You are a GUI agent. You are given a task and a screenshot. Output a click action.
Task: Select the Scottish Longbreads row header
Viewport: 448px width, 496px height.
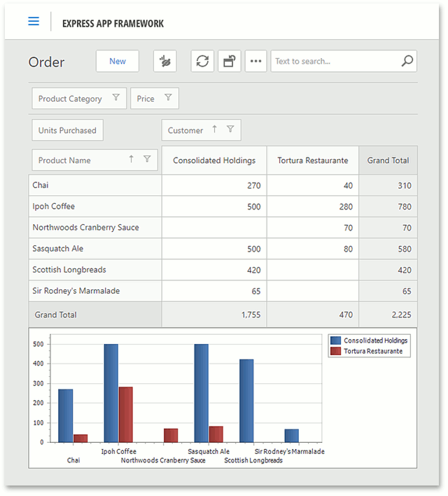94,270
